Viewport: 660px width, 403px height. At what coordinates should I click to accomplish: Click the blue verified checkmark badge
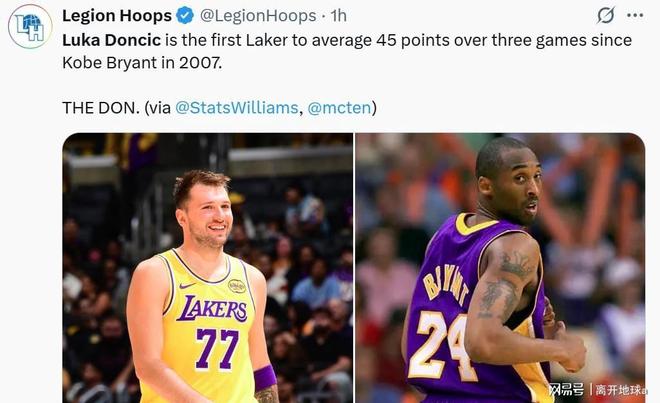point(185,15)
